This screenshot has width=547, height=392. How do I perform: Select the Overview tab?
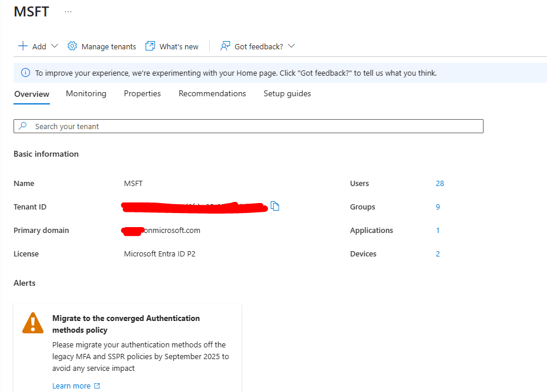coord(32,94)
